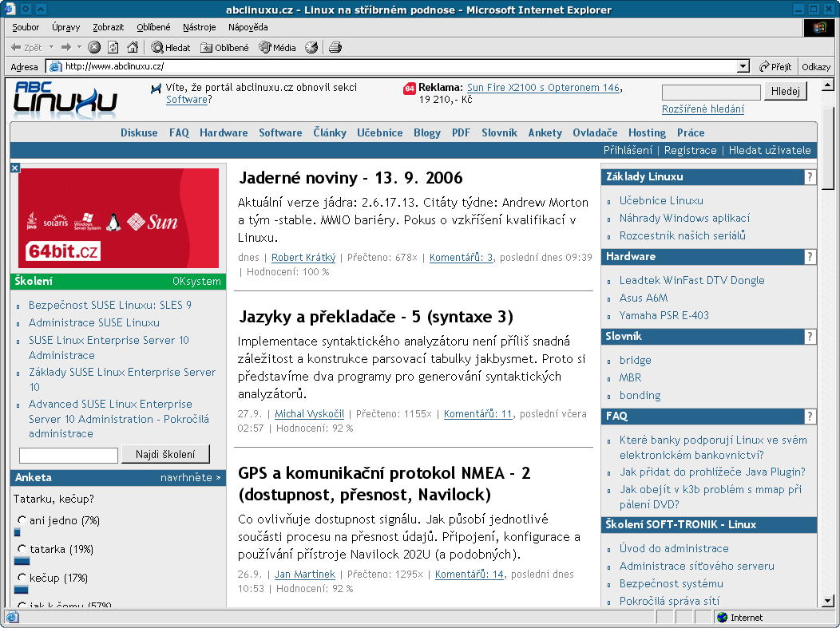
Task: Open the Hledat search toolbar button
Action: pyautogui.click(x=171, y=48)
